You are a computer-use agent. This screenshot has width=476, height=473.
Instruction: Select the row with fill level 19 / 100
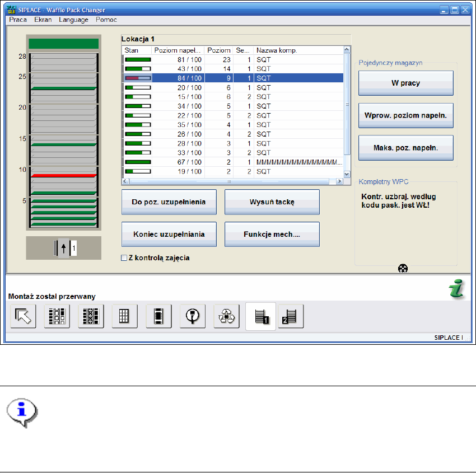tap(233, 172)
